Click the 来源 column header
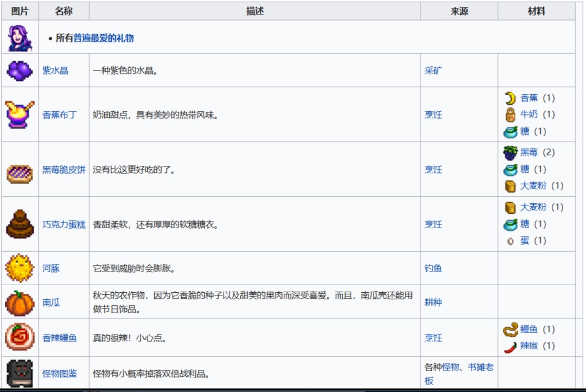 [x=460, y=11]
